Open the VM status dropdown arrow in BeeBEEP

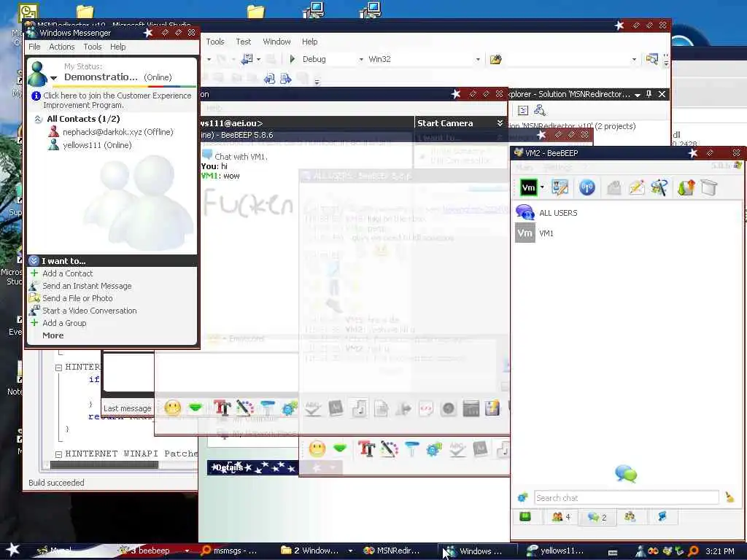[542, 187]
